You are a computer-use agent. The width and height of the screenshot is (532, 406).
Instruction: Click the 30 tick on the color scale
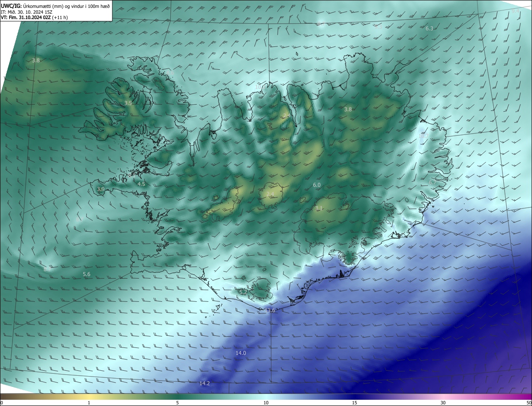point(443,403)
